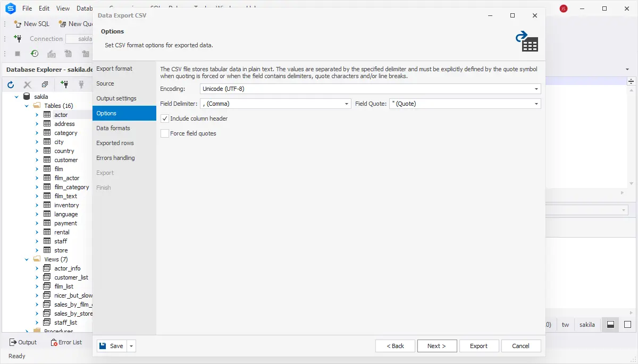Click the new connection plug icon in Database Explorer
The image size is (638, 364).
(64, 84)
